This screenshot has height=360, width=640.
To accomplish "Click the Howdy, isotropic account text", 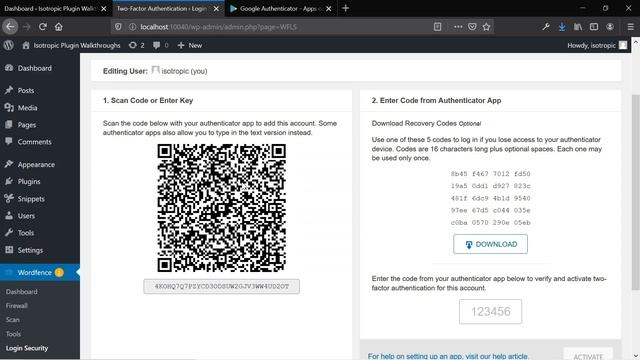I will [x=591, y=45].
